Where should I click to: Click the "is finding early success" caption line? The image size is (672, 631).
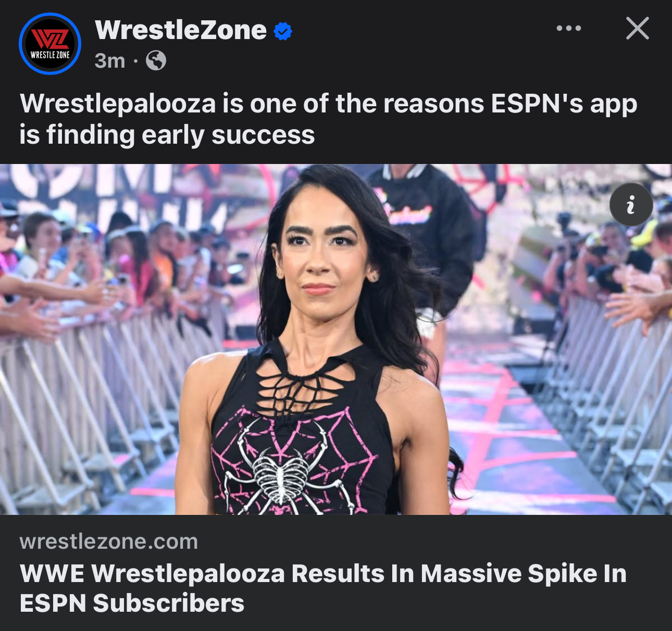[x=167, y=135]
